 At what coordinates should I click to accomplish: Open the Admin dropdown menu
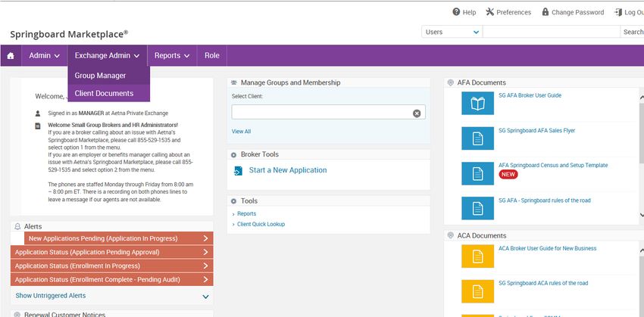(x=45, y=56)
